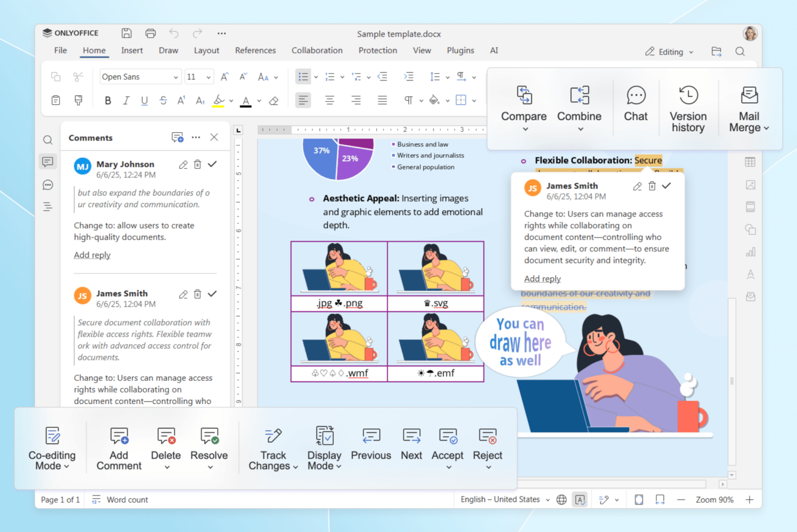Viewport: 797px width, 532px height.
Task: Toggle Underline formatting
Action: click(x=144, y=101)
